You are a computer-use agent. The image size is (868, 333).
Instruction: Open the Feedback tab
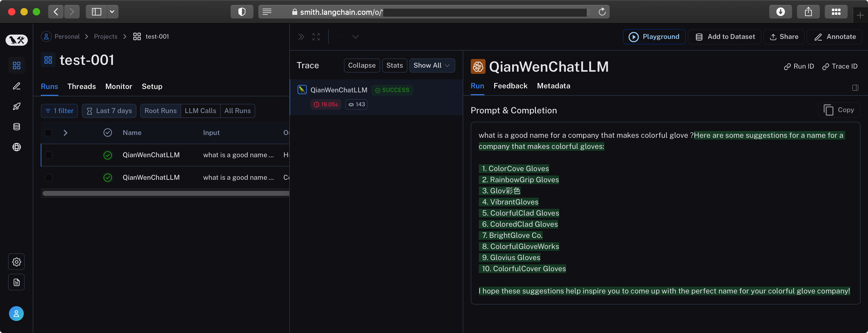coord(511,86)
